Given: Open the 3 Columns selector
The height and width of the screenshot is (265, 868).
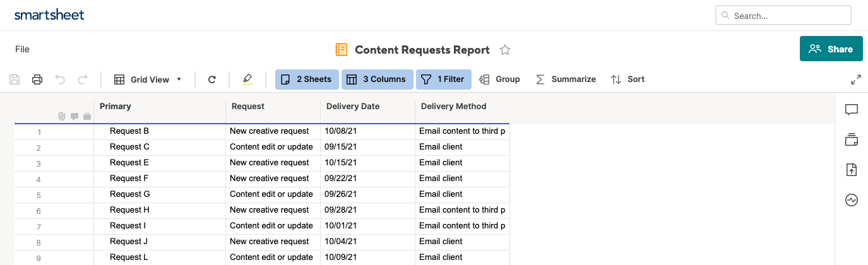Looking at the screenshot, I should click(x=378, y=79).
